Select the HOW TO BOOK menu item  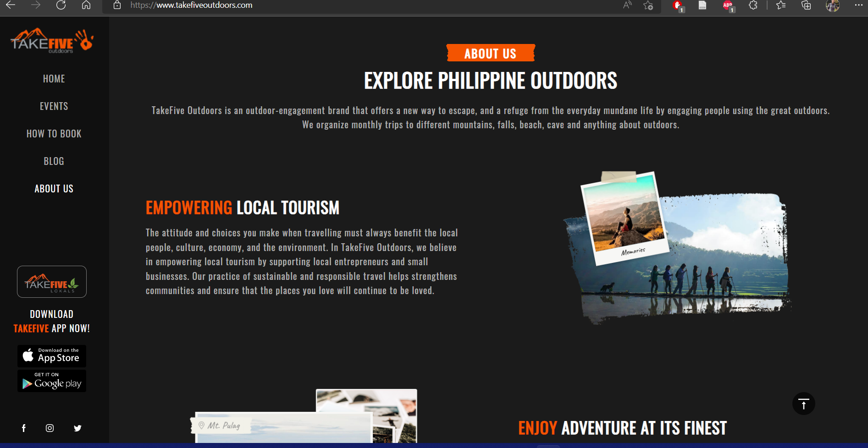(54, 133)
